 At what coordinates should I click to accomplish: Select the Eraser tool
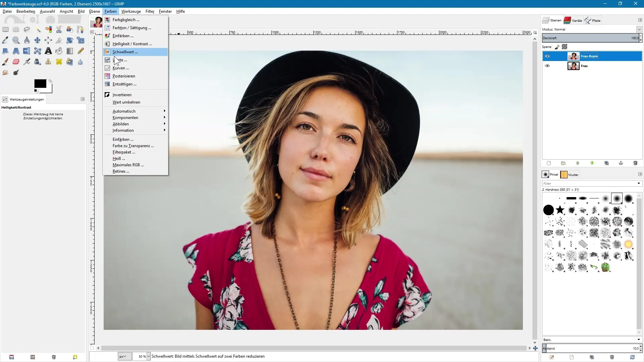coord(16,62)
